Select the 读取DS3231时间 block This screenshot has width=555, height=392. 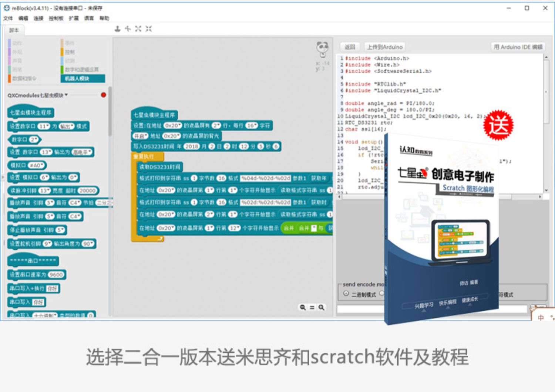click(x=160, y=167)
